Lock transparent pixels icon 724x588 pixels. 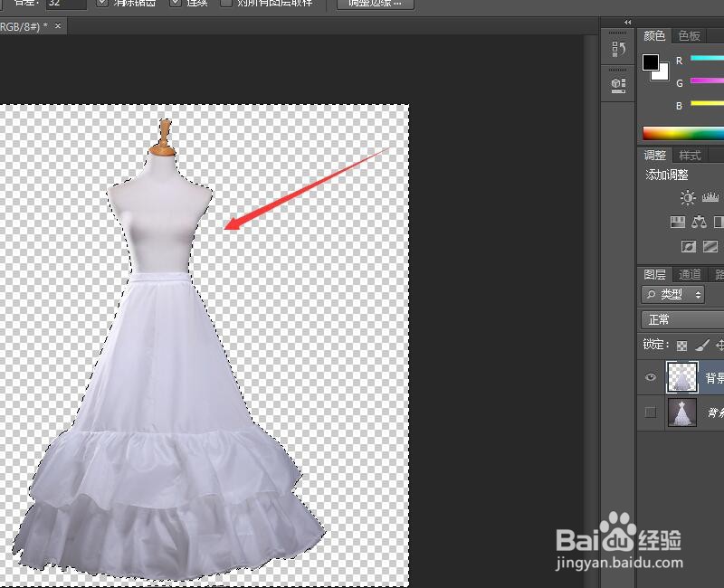coord(681,346)
